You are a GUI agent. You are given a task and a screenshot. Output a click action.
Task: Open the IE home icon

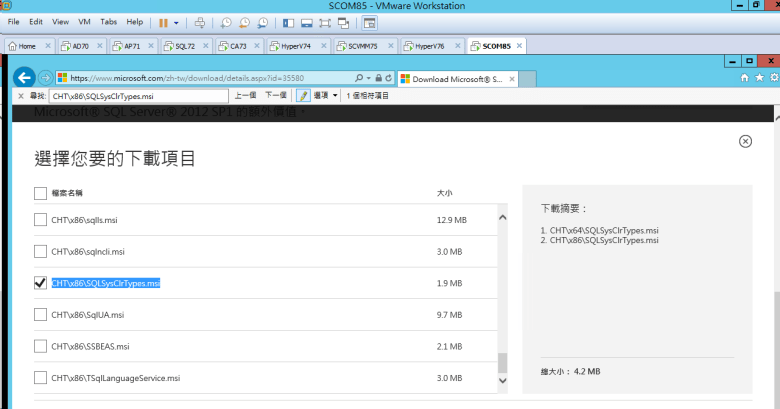pos(744,78)
